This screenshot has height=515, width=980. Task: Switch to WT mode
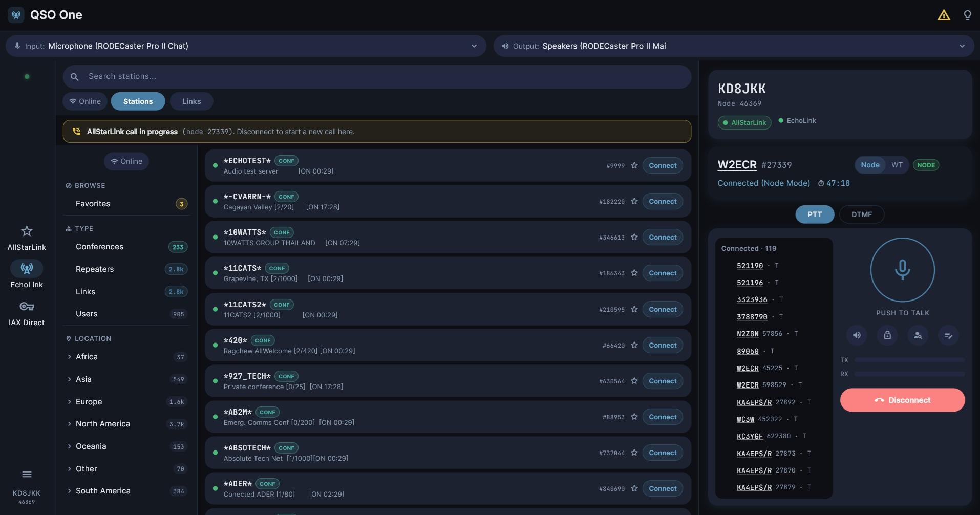pyautogui.click(x=897, y=165)
